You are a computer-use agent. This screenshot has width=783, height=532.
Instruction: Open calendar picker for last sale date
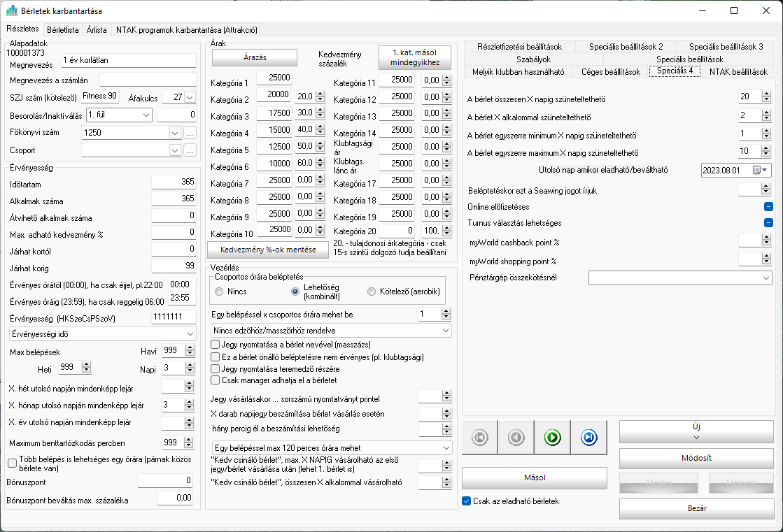pos(760,170)
